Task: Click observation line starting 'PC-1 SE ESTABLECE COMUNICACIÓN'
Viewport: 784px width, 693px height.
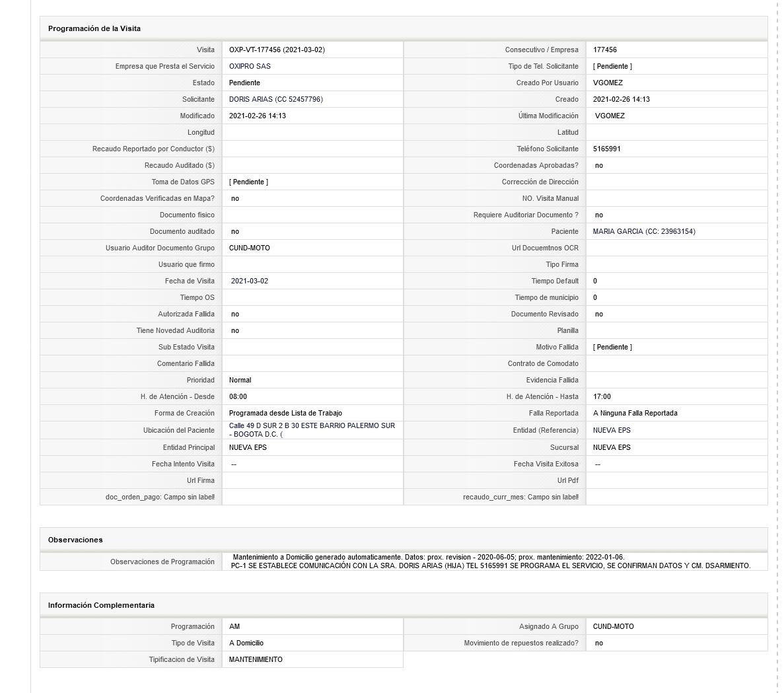Action: click(x=491, y=566)
